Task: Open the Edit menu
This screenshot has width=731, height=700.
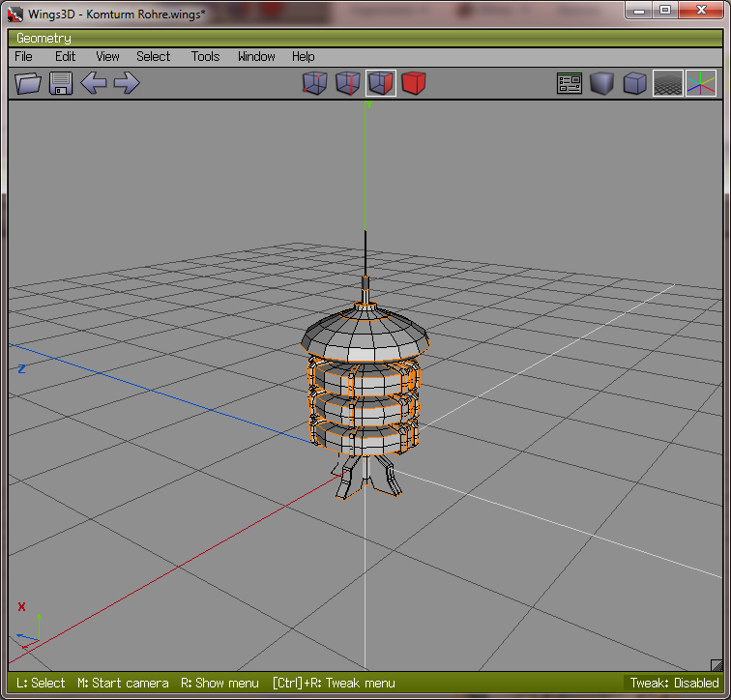Action: (65, 56)
